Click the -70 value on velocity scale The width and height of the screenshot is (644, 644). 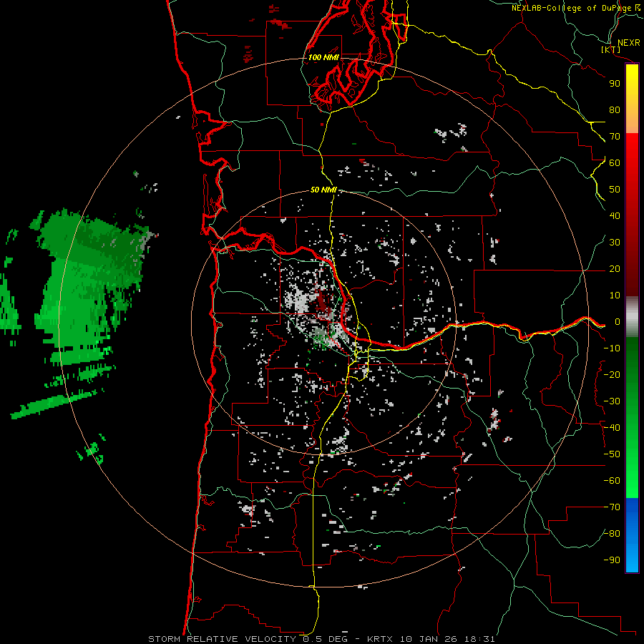612,507
